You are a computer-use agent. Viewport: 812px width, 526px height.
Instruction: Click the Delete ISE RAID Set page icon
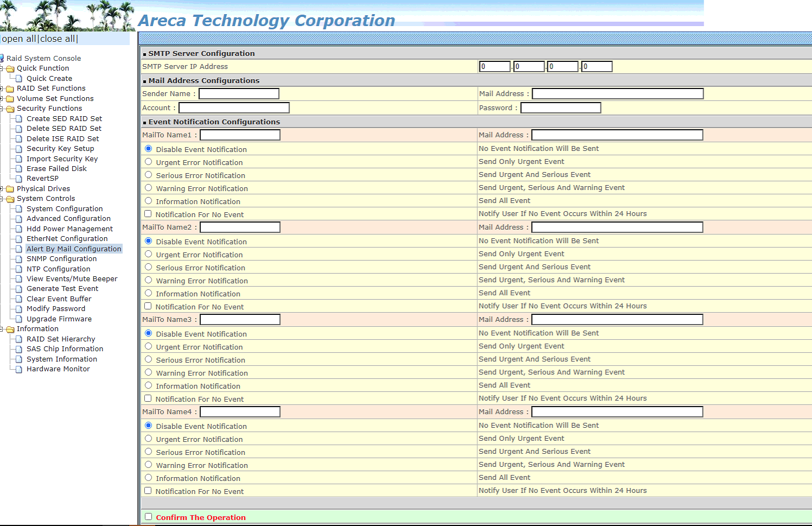(x=19, y=138)
